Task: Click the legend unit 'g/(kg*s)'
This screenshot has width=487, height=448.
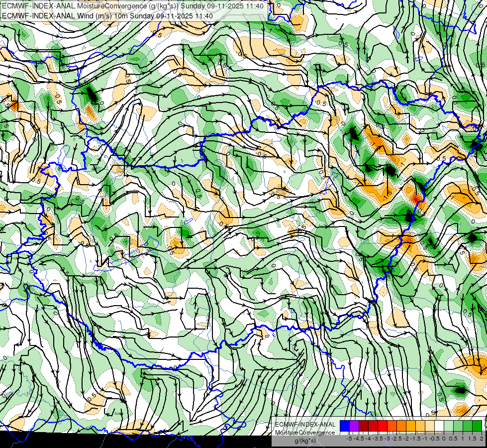Action: [x=305, y=441]
